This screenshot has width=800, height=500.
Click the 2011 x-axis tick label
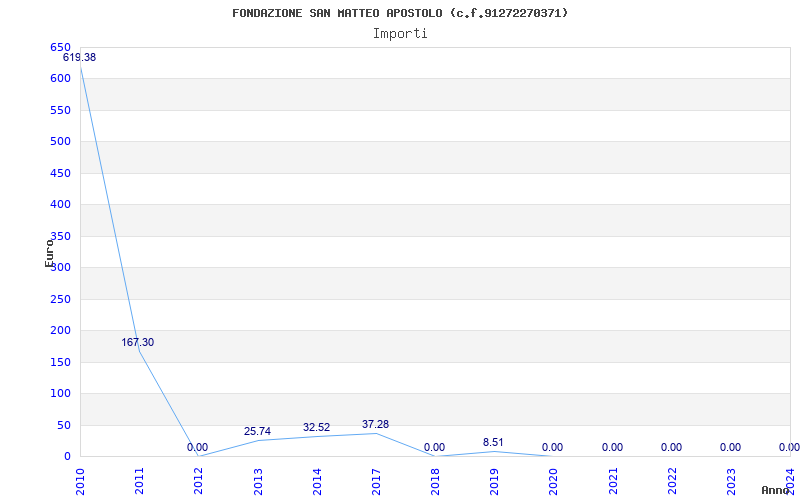pyautogui.click(x=139, y=480)
